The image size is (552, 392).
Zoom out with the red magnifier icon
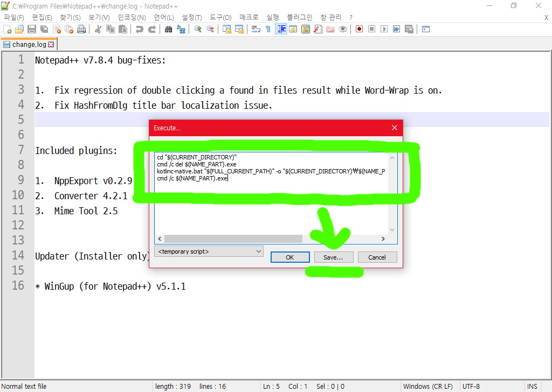(210, 29)
